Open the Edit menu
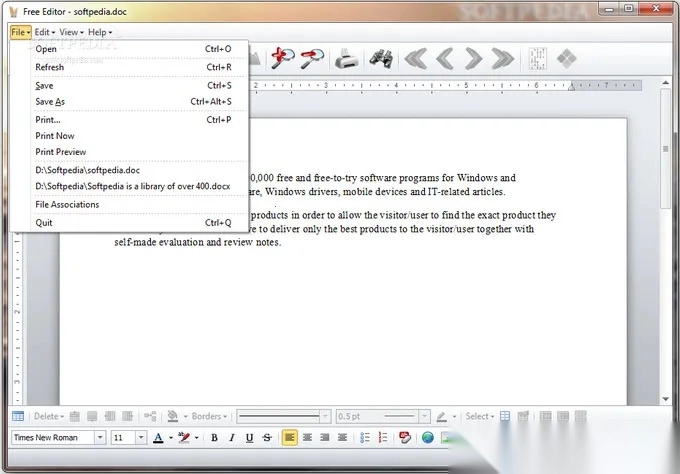 pyautogui.click(x=44, y=32)
